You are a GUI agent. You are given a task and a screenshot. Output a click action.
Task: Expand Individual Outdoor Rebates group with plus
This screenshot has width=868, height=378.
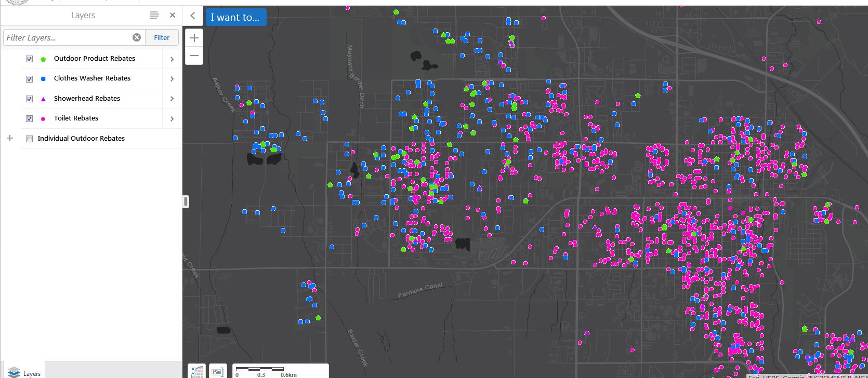click(x=9, y=138)
